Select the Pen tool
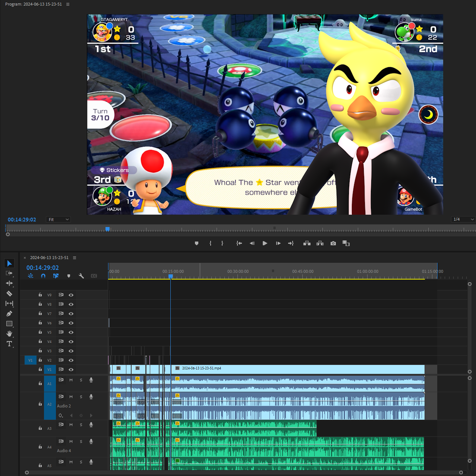This screenshot has height=476, width=476. (9, 313)
